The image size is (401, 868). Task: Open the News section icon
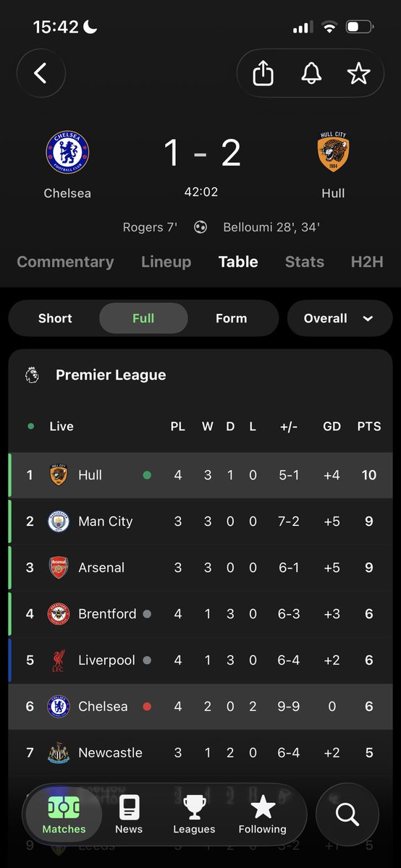(129, 814)
